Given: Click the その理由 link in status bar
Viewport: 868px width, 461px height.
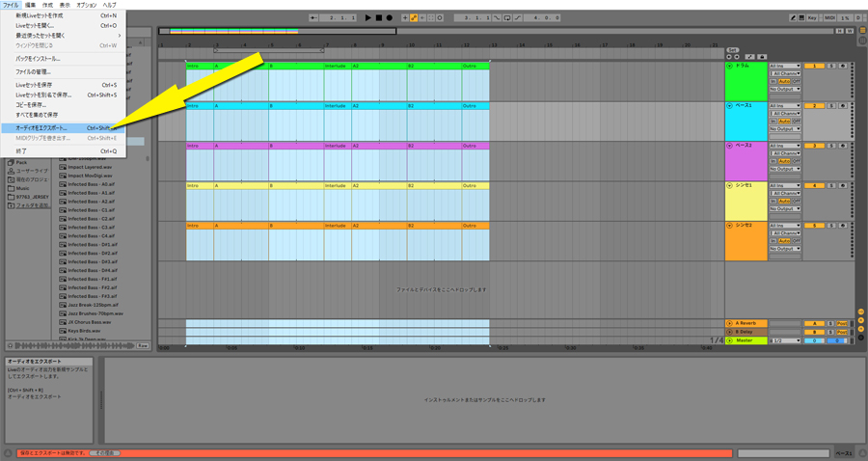Looking at the screenshot, I should [x=104, y=453].
